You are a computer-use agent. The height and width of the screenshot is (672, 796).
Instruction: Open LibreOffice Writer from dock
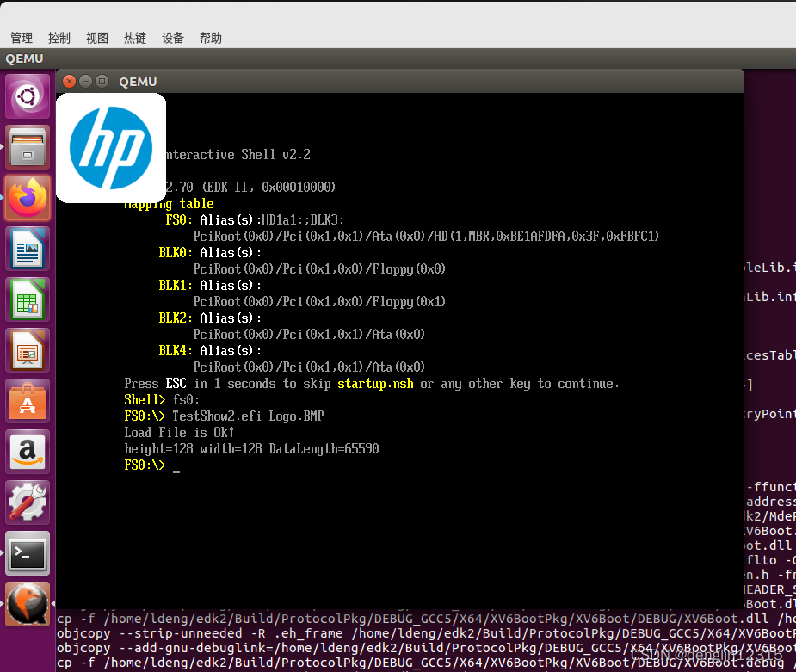coord(28,249)
